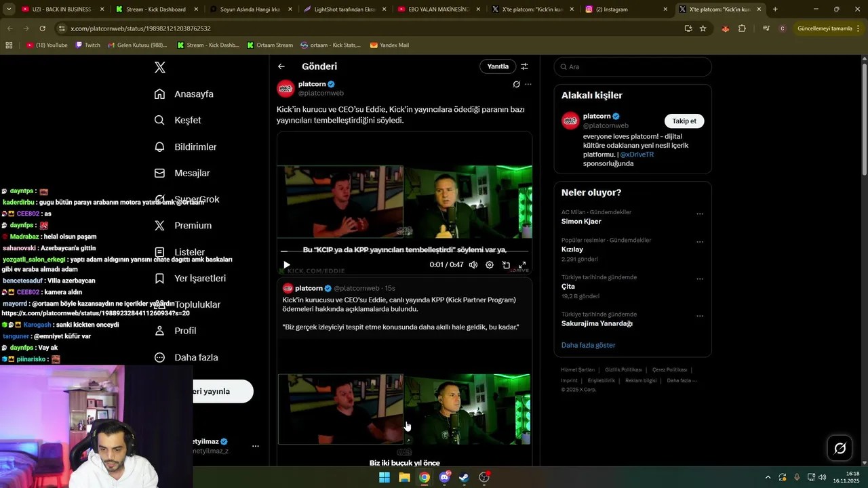
Task: Open reply filter settings icon beside Yanıtla
Action: (x=524, y=66)
